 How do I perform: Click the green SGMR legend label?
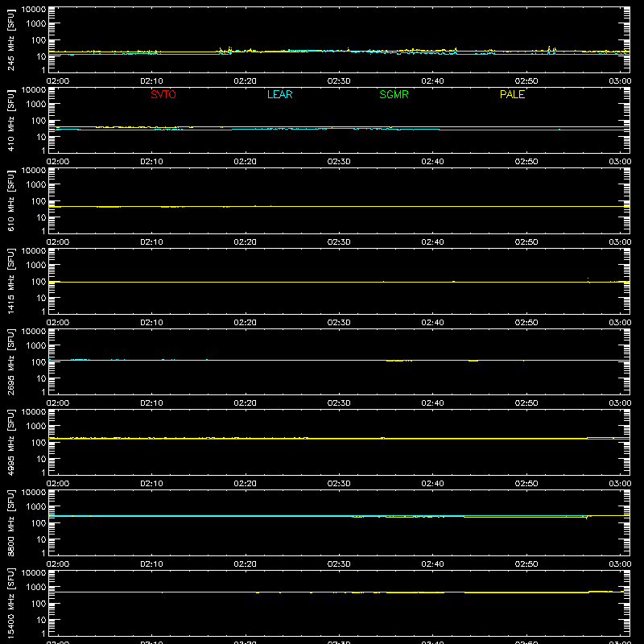click(x=394, y=94)
